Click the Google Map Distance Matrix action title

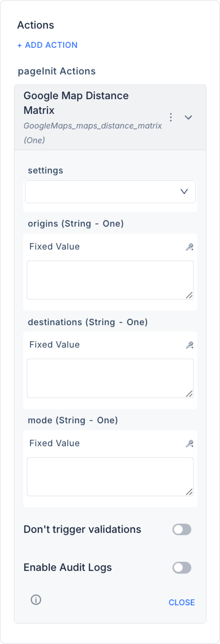[76, 103]
